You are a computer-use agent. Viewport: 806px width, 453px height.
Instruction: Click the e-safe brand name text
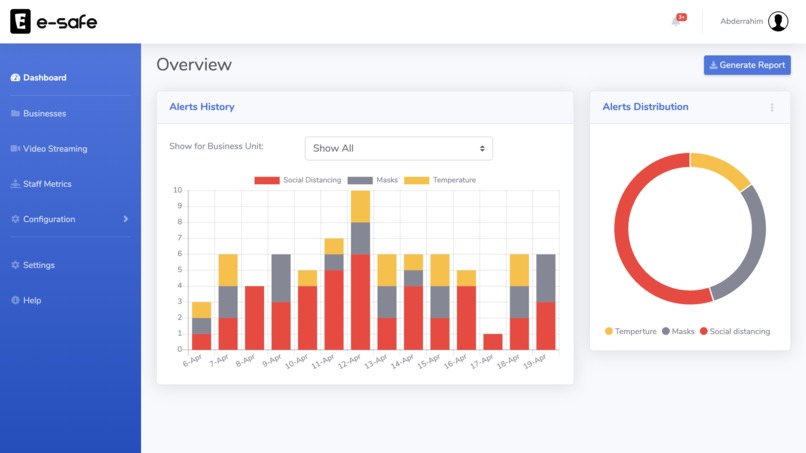point(66,22)
